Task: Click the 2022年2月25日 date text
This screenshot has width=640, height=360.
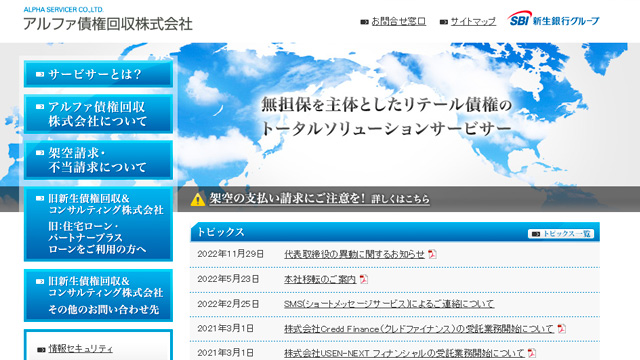Action: click(x=228, y=304)
